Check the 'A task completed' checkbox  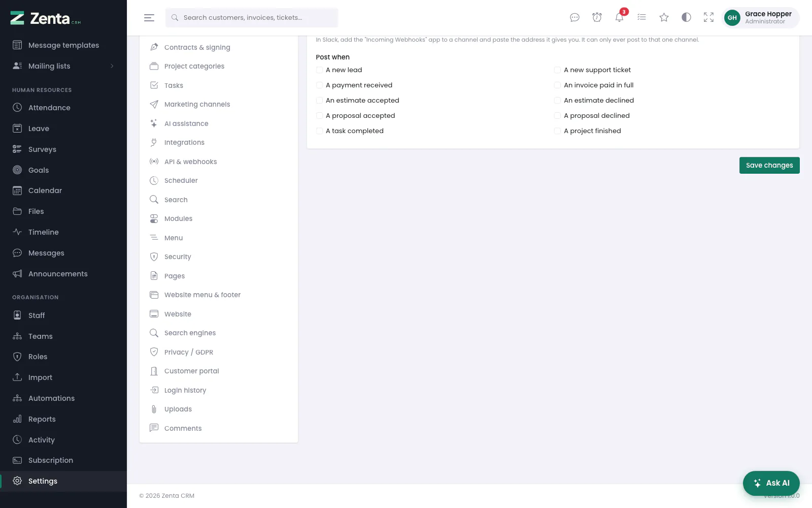(x=319, y=131)
